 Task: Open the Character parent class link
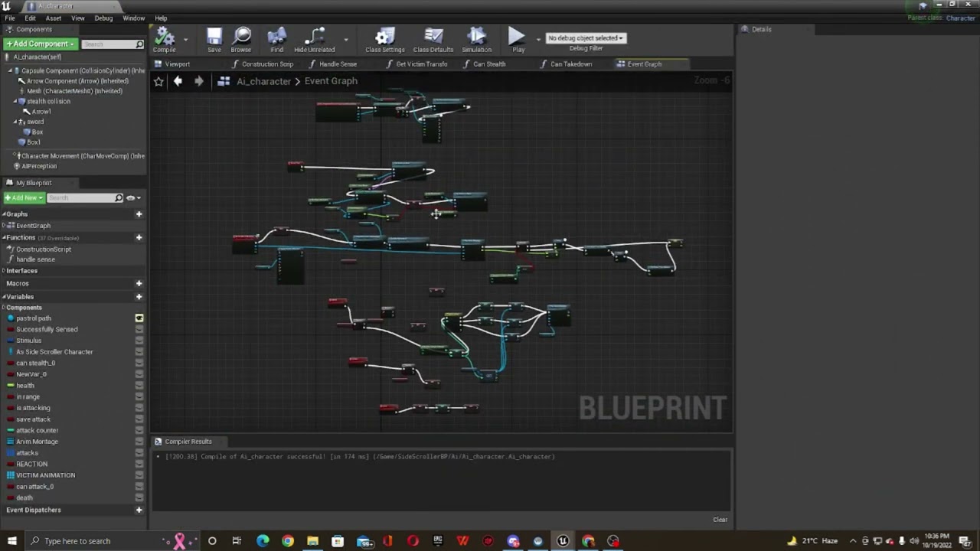(x=961, y=18)
